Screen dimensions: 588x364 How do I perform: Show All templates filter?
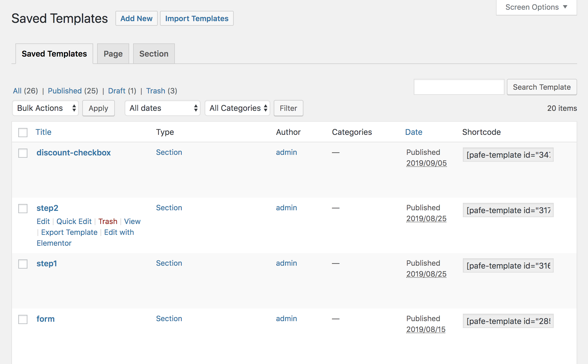[17, 91]
